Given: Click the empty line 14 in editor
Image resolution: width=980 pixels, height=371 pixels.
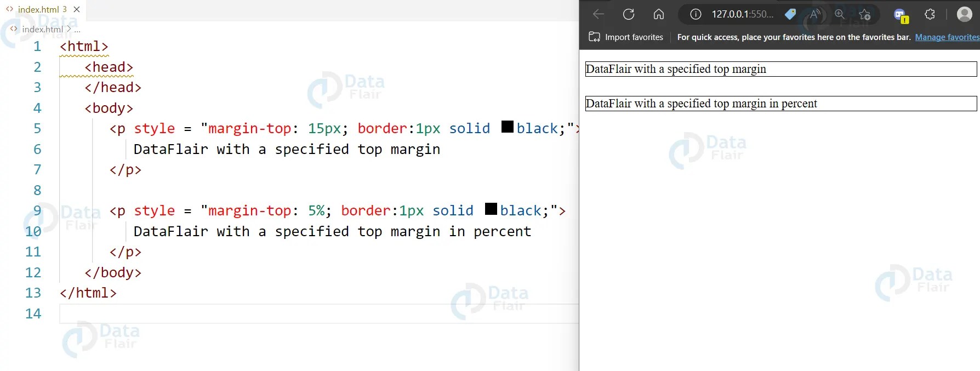Looking at the screenshot, I should [x=319, y=313].
